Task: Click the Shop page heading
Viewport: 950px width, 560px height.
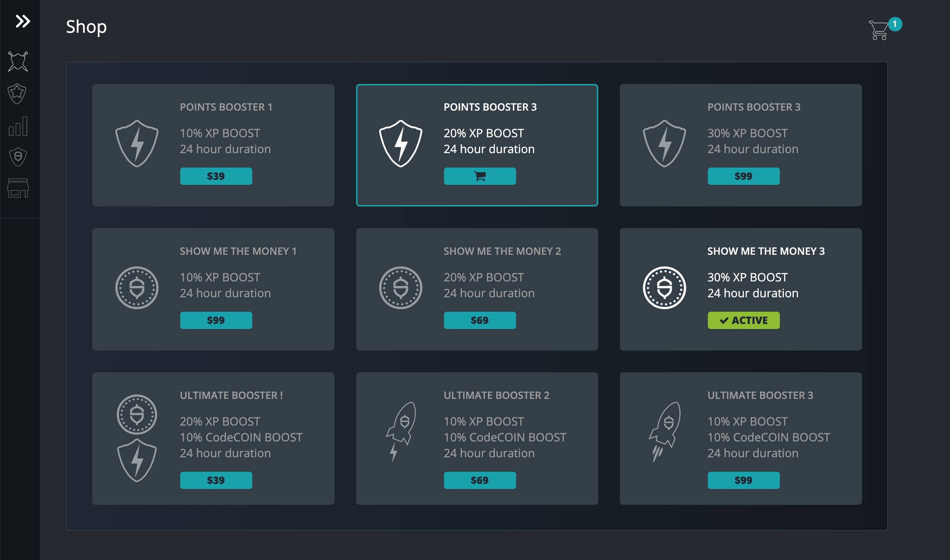Action: (86, 27)
